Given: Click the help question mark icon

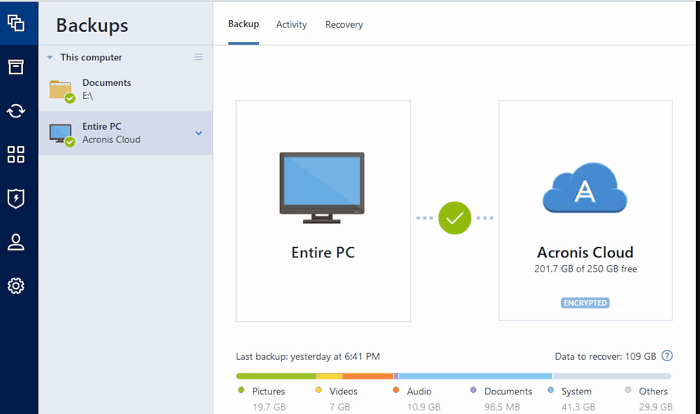Looking at the screenshot, I should (x=667, y=356).
